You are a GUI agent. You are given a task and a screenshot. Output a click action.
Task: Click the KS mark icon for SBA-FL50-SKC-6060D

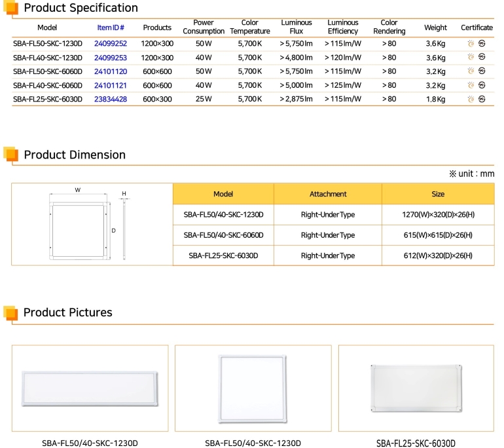coord(482,71)
